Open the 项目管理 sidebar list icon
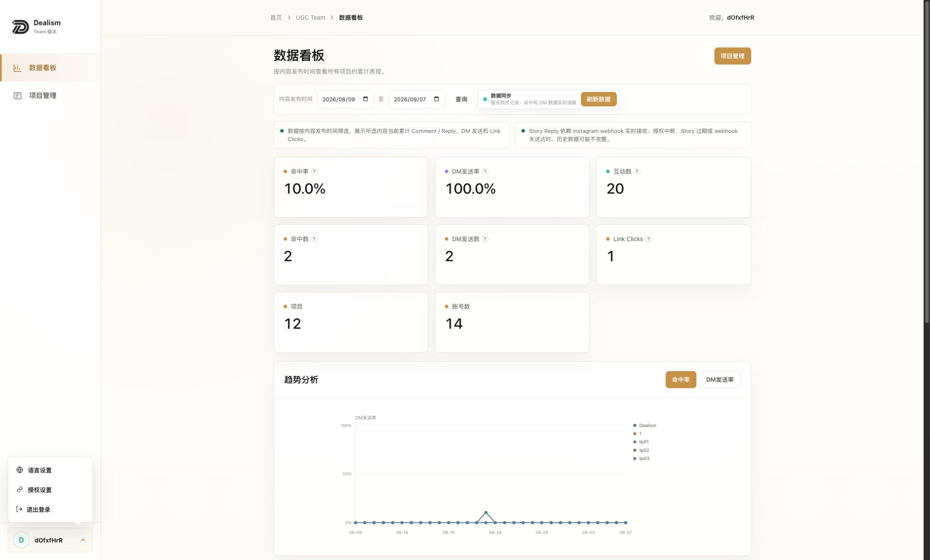Screen dimensions: 930x560 pyautogui.click(x=17, y=96)
